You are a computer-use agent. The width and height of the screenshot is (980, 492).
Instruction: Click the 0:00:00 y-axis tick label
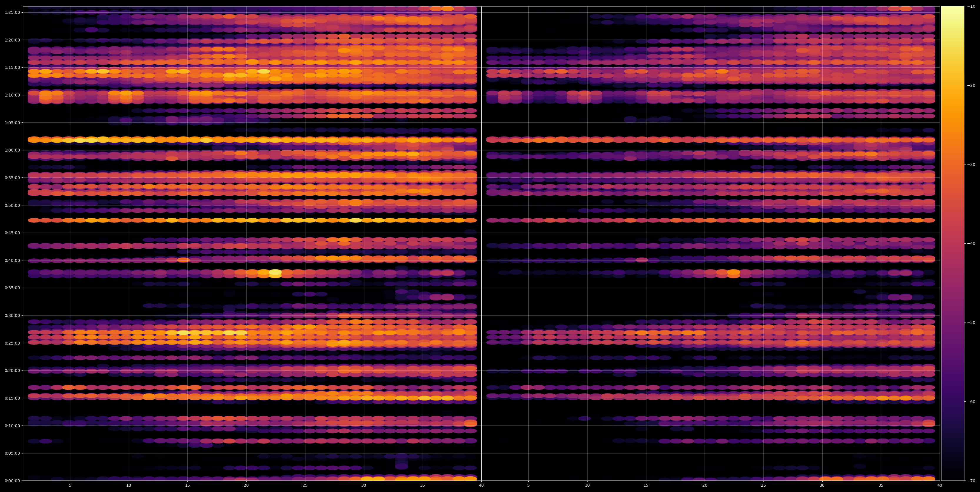tap(13, 481)
